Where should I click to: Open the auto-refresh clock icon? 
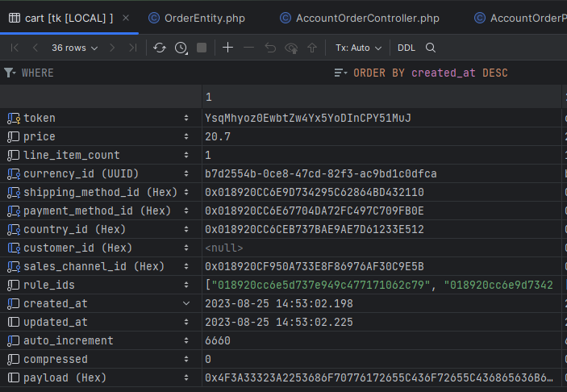(x=181, y=48)
